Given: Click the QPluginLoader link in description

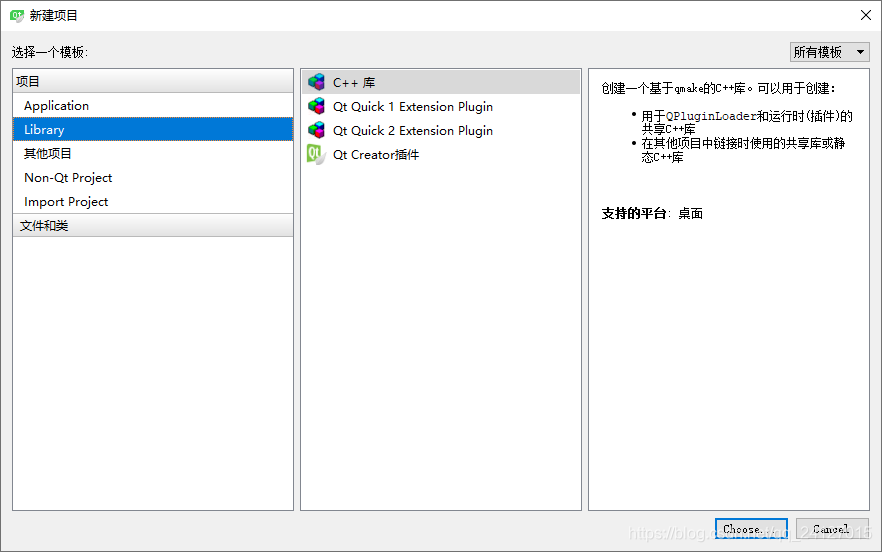Looking at the screenshot, I should click(711, 116).
